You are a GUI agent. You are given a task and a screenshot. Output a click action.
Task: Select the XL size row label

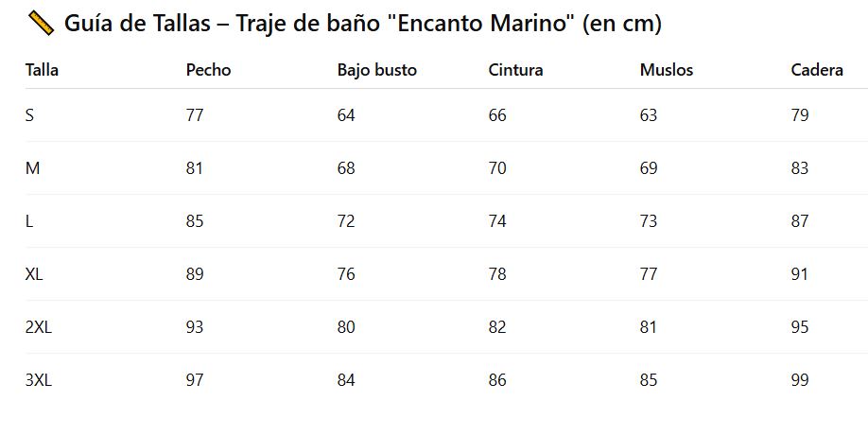[34, 274]
